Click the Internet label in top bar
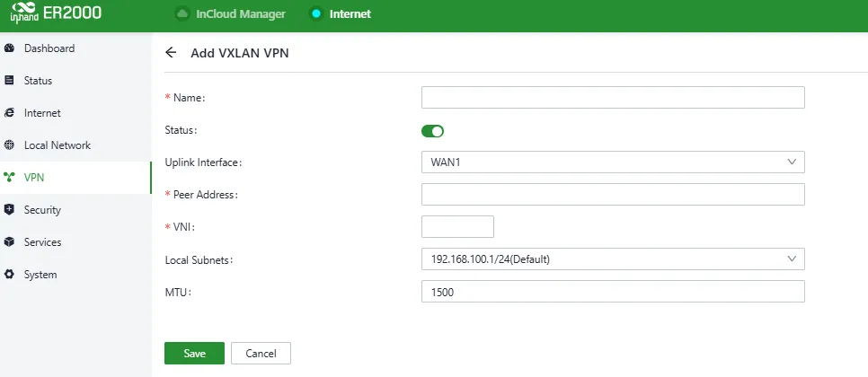Viewport: 868px width, 377px height. pos(350,13)
